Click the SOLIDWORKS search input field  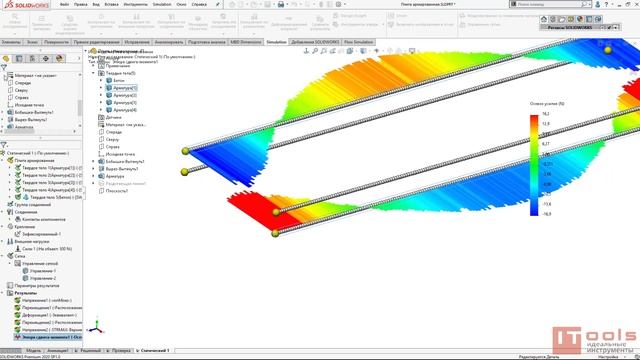coord(549,4)
